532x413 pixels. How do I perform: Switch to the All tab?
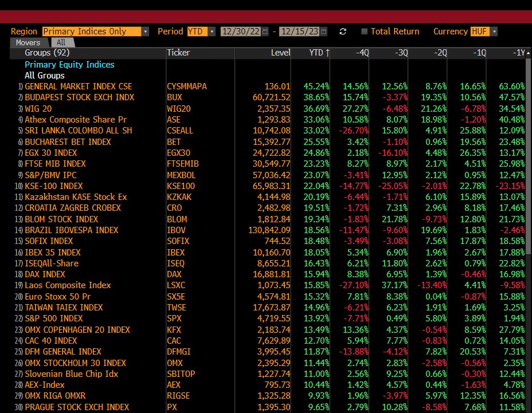tap(61, 43)
